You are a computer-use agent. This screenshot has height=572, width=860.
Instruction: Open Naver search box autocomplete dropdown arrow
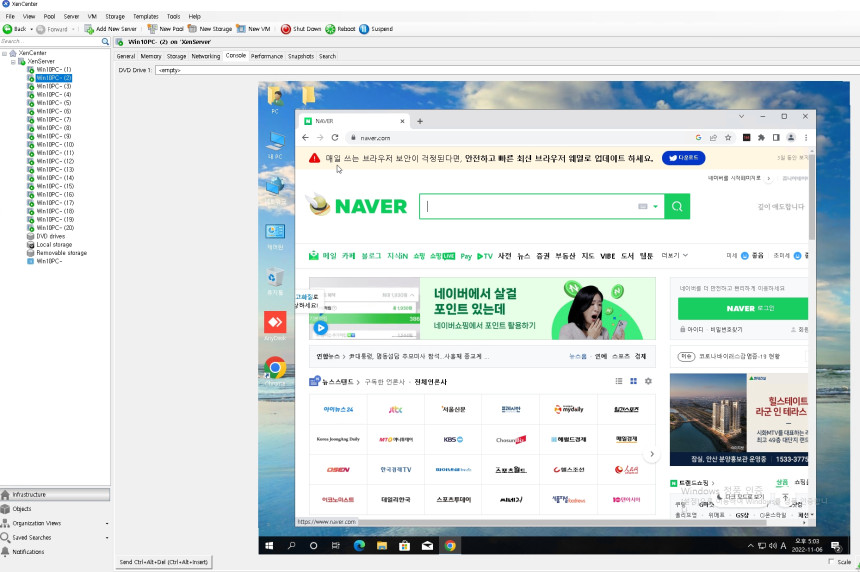click(655, 207)
